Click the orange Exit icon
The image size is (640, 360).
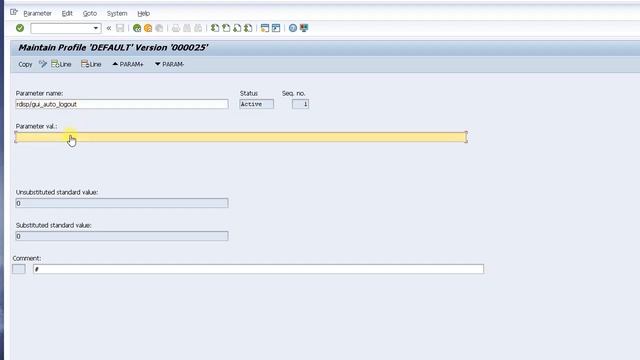tap(148, 28)
